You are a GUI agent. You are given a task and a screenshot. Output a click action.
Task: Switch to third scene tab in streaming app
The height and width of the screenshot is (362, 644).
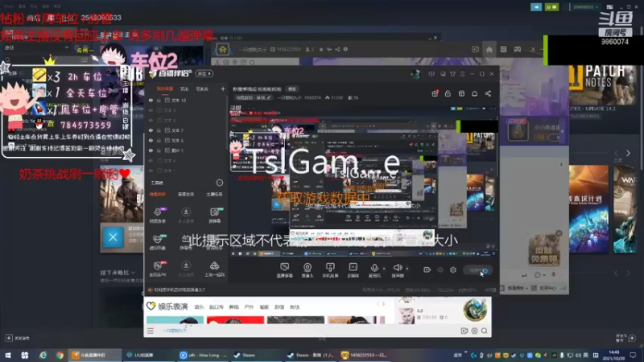[202, 88]
